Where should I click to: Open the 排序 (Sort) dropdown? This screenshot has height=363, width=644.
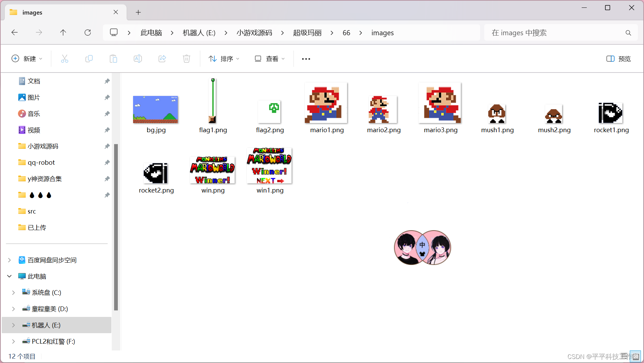click(224, 59)
